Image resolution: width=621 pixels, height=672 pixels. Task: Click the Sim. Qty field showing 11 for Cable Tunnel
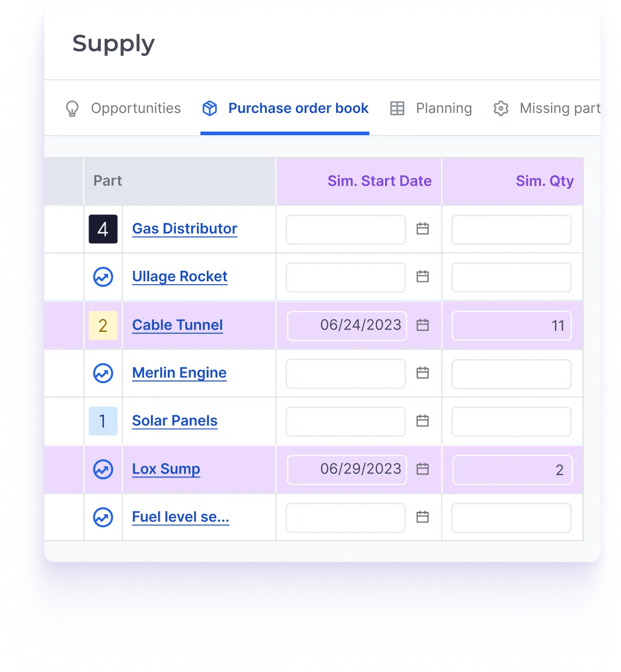(511, 326)
